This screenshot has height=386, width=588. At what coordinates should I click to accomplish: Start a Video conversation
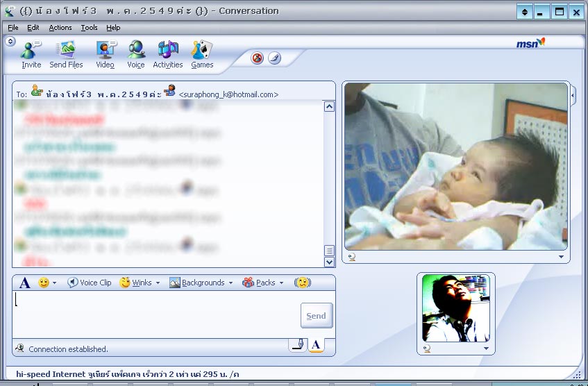point(106,54)
